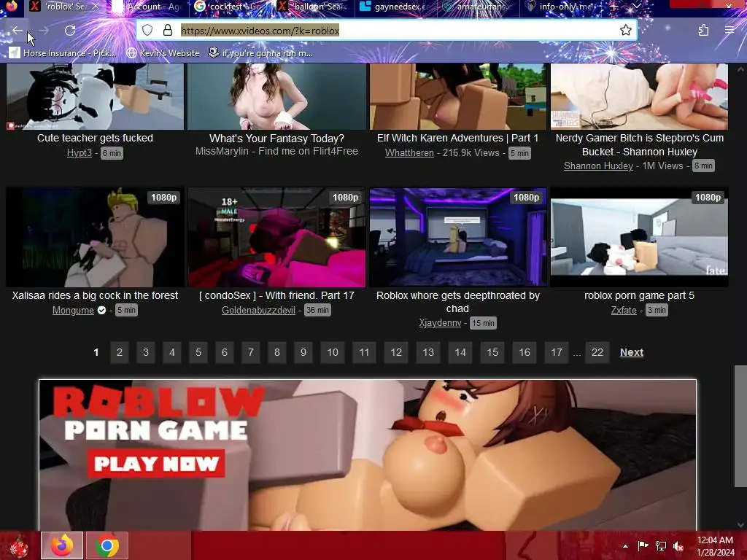Open the Kevin's Website bookmark

tap(163, 53)
